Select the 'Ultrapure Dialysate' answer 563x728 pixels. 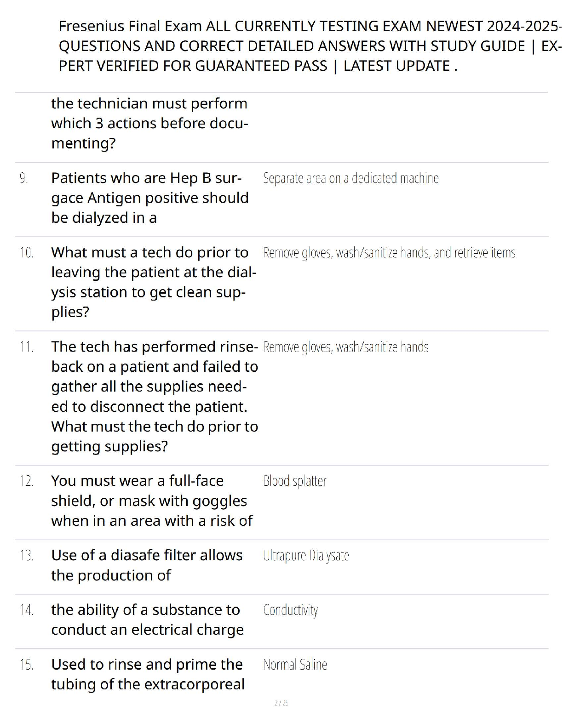coord(306,556)
